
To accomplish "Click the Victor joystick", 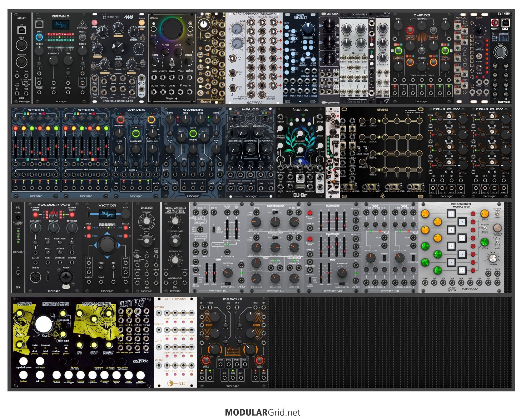I will [x=107, y=245].
